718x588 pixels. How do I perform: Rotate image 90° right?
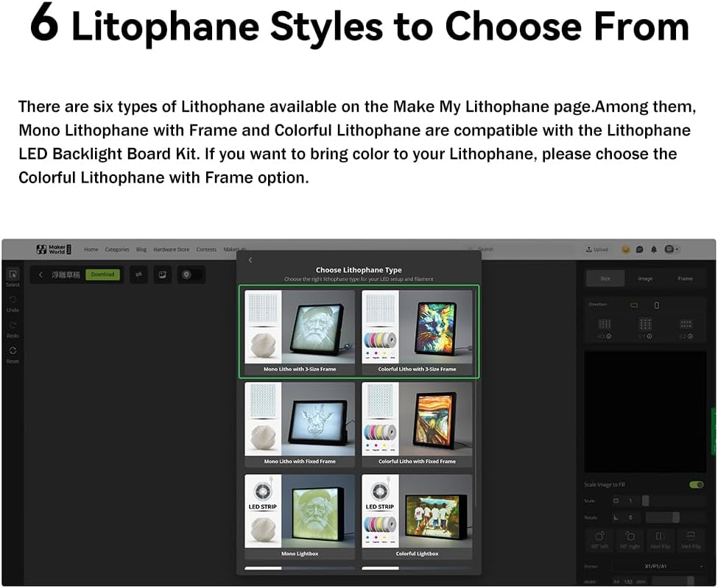point(630,539)
